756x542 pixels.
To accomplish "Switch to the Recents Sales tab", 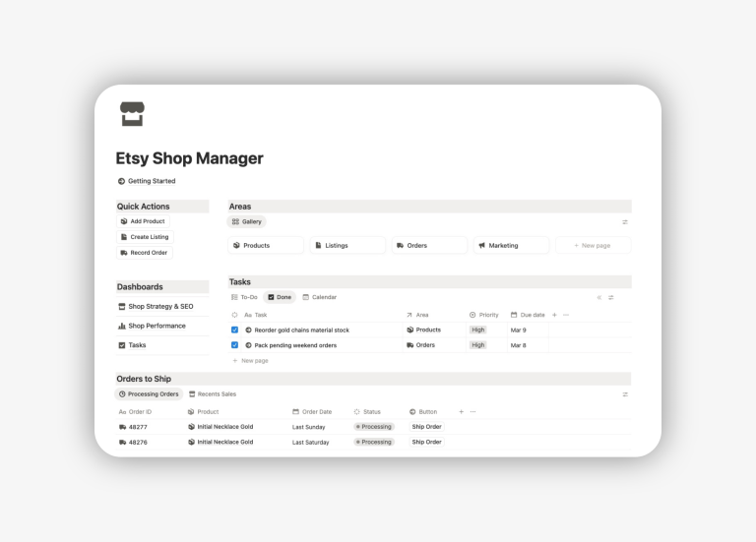I will [213, 394].
